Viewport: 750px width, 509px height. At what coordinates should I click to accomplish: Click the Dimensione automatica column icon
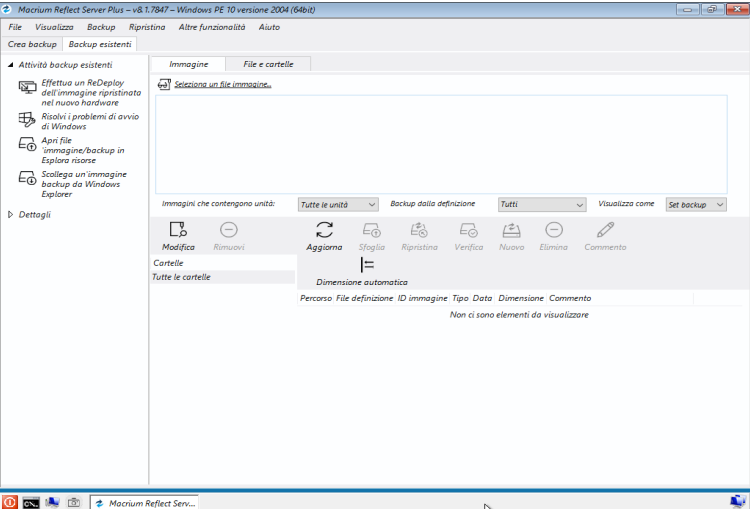coord(367,265)
